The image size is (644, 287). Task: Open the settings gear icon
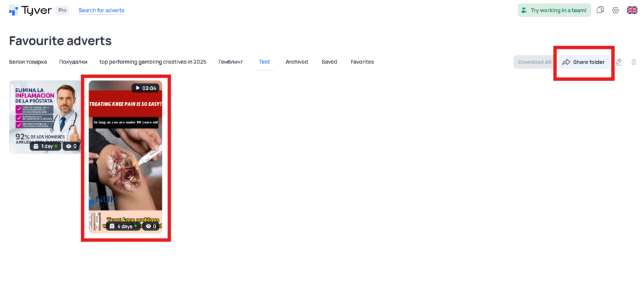pyautogui.click(x=616, y=11)
